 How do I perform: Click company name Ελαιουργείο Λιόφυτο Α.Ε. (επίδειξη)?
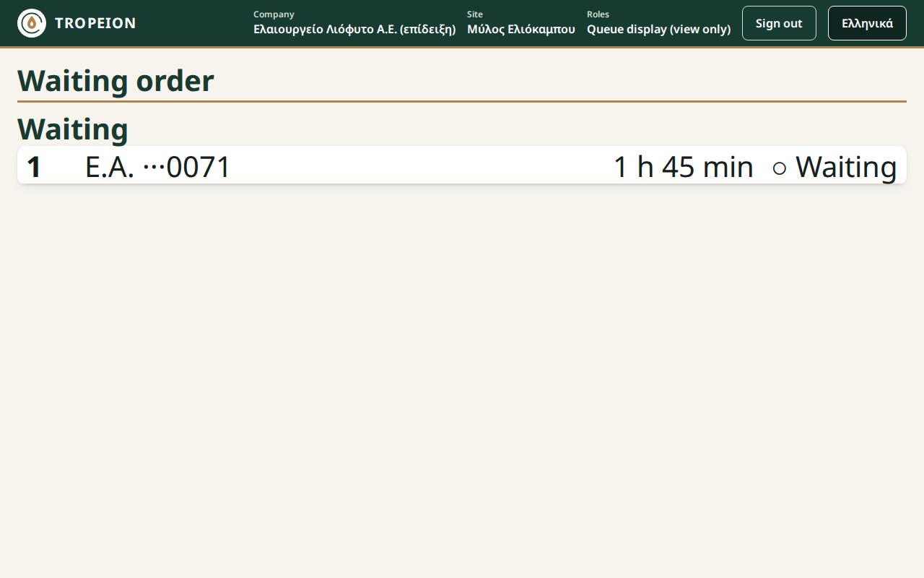354,30
